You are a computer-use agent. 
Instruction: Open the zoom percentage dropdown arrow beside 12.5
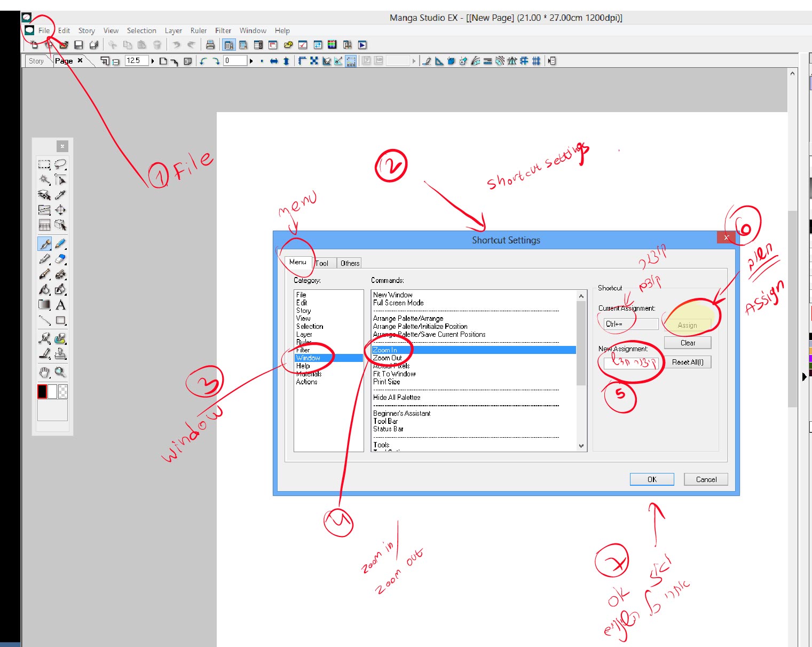pos(153,61)
